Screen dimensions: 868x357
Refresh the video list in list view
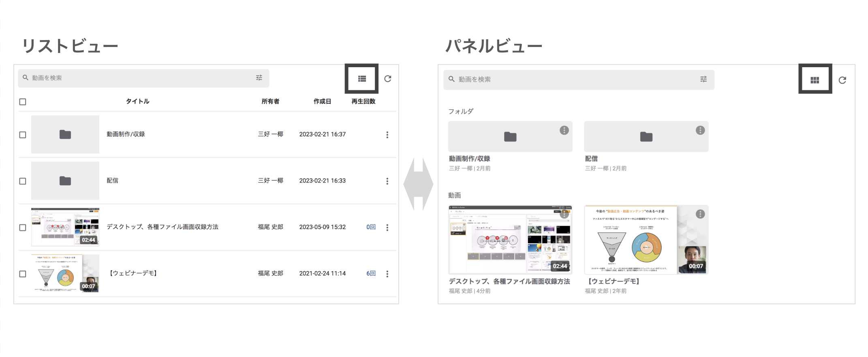pyautogui.click(x=388, y=79)
